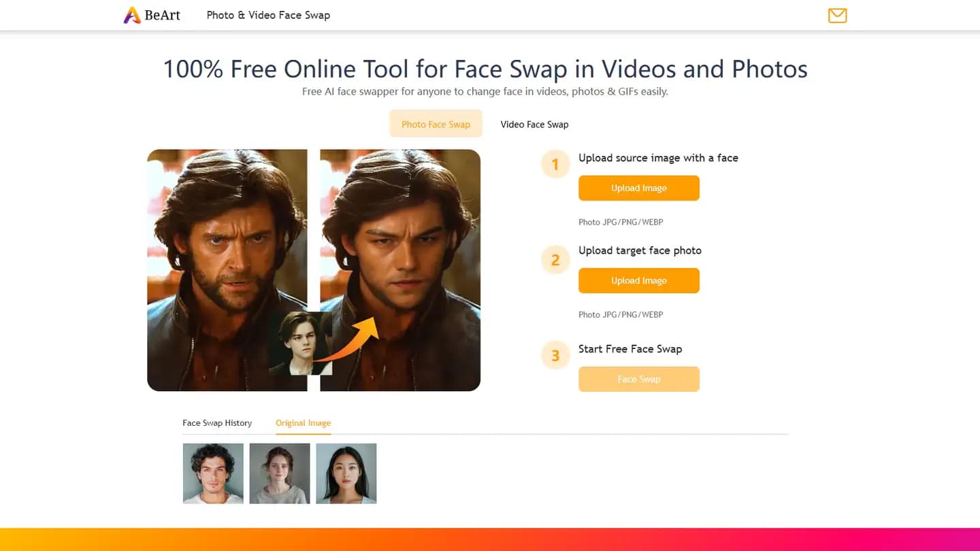980x551 pixels.
Task: Click the BeArt logo icon
Action: point(131,15)
